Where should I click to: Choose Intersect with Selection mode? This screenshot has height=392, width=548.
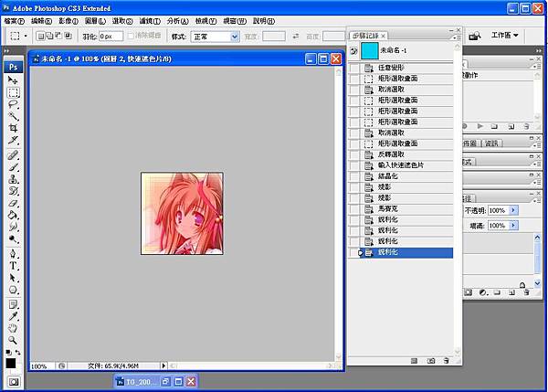(x=68, y=36)
